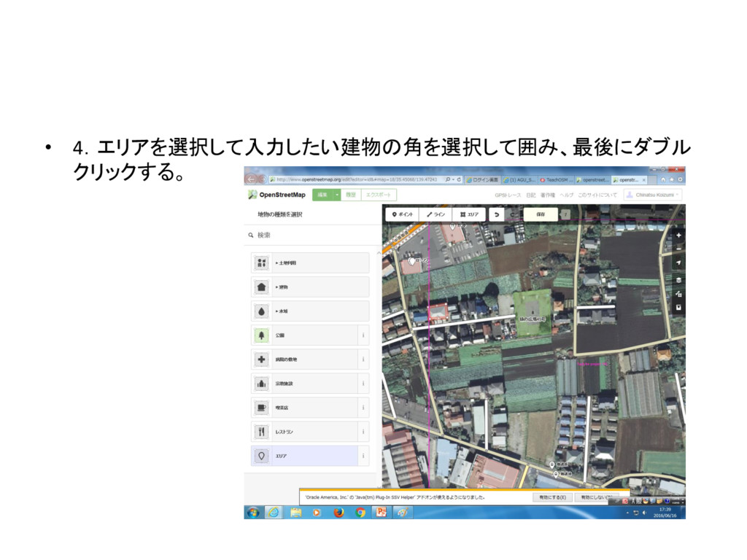Open Google Chrome from the taskbar
Image resolution: width=747 pixels, height=560 pixels.
pos(360,513)
